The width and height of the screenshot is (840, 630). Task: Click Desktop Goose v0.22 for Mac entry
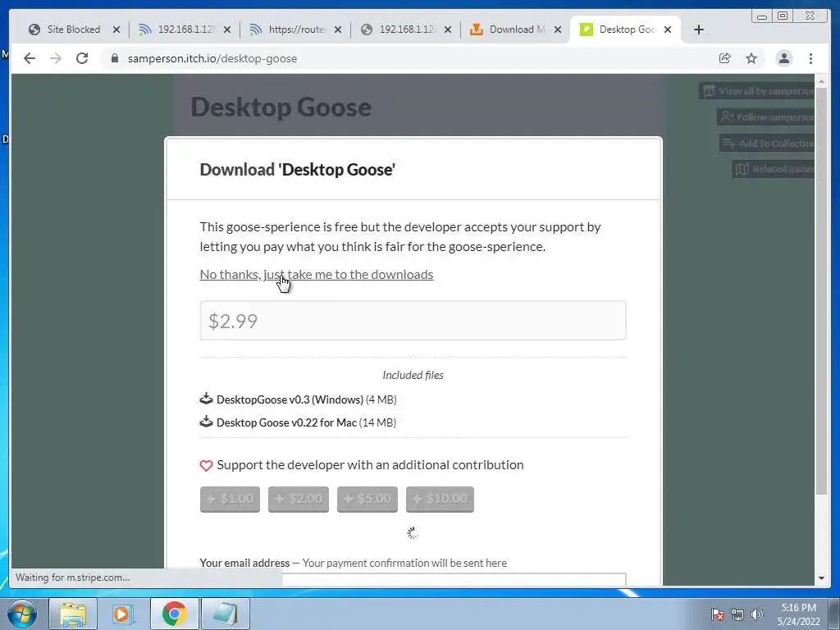click(307, 422)
